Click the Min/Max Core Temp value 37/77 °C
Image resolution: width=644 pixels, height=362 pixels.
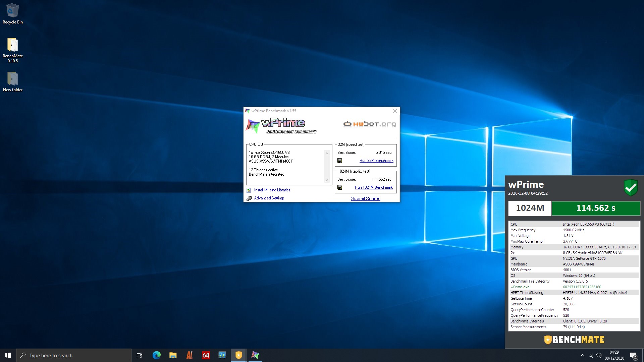click(x=570, y=241)
